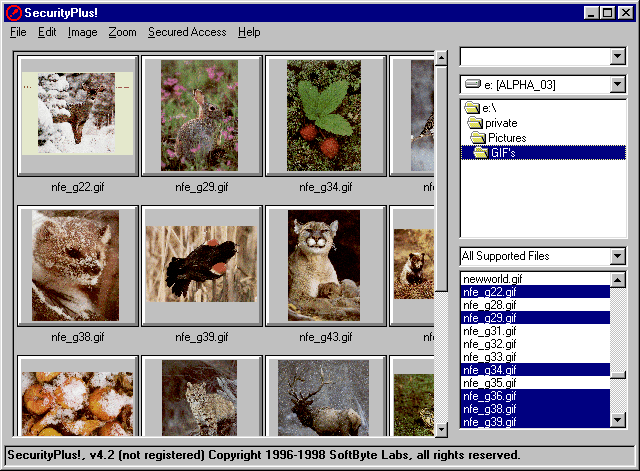Click the GIF's open folder icon
This screenshot has height=471, width=640.
coord(480,153)
